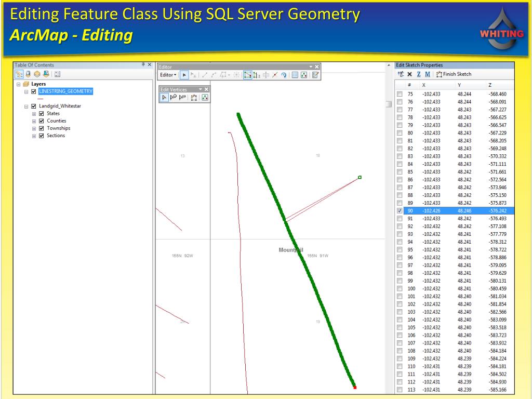Select the Reshape Feature tool

(257, 75)
